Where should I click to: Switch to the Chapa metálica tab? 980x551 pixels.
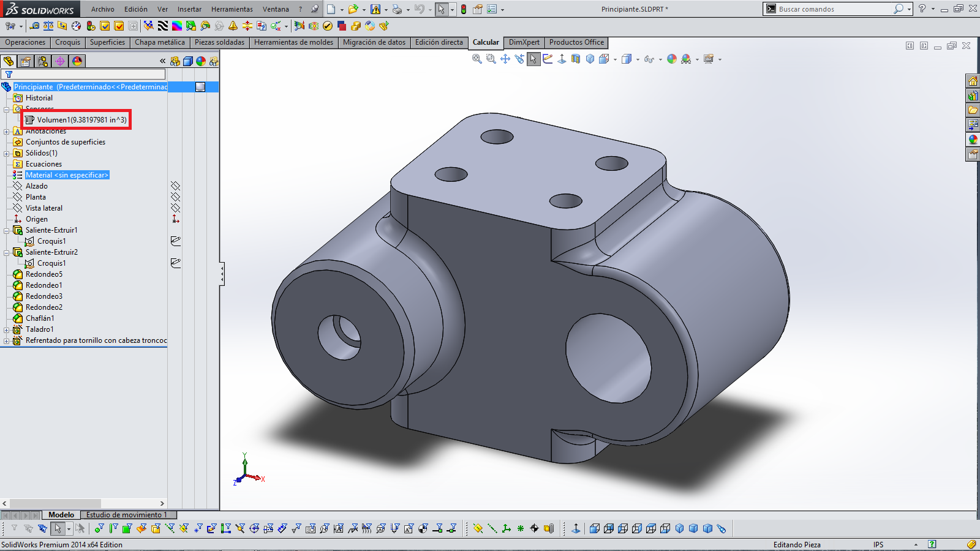click(x=160, y=42)
